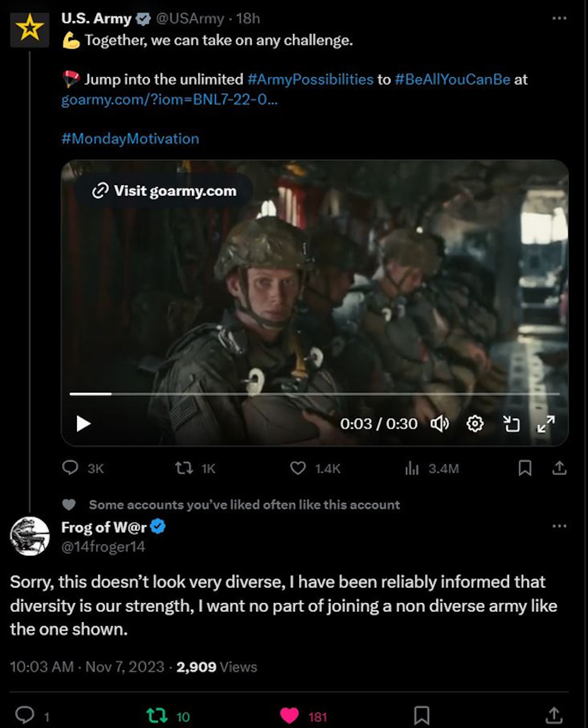Retweet the U.S. Army post
Image resolution: width=588 pixels, height=728 pixels.
point(184,469)
